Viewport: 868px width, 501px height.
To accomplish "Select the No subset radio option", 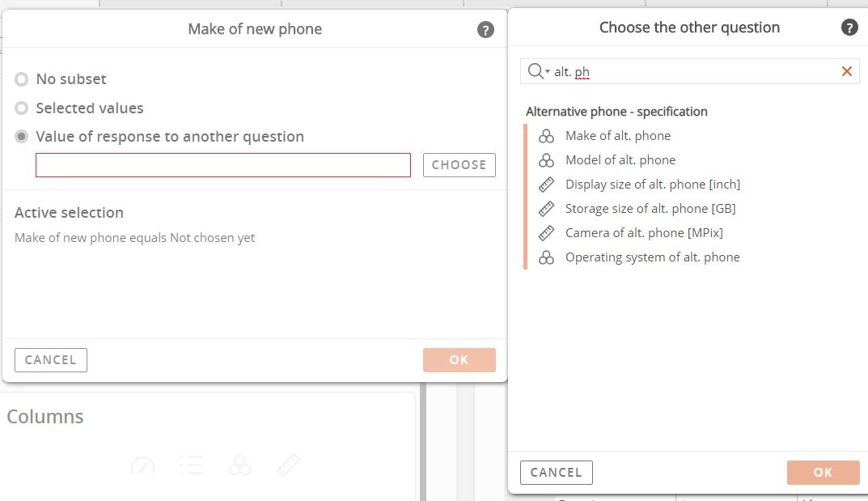I will [x=22, y=79].
